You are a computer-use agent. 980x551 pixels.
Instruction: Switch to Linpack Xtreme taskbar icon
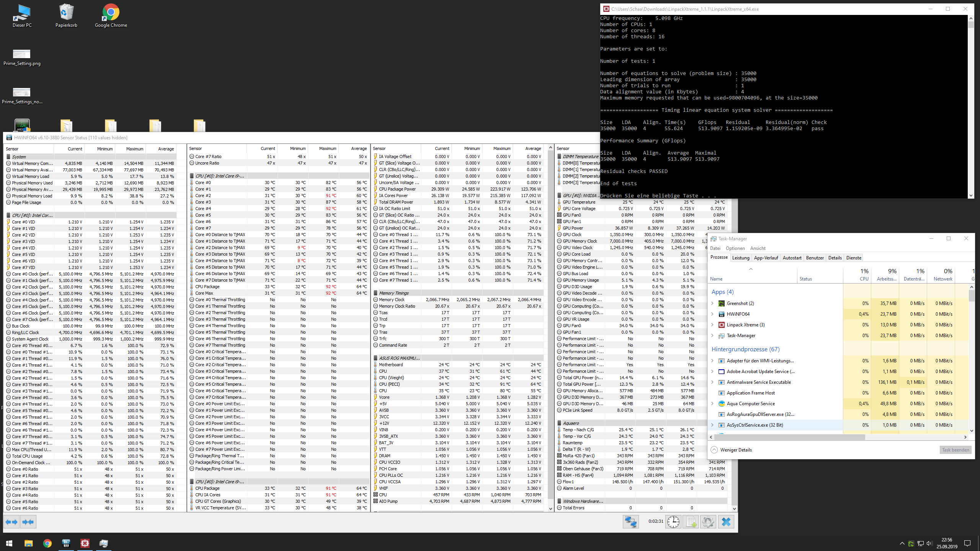[85, 543]
